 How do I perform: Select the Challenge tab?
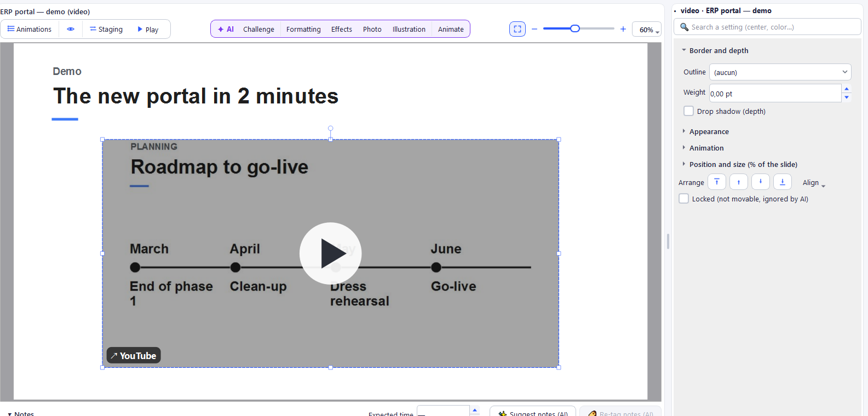tap(258, 30)
